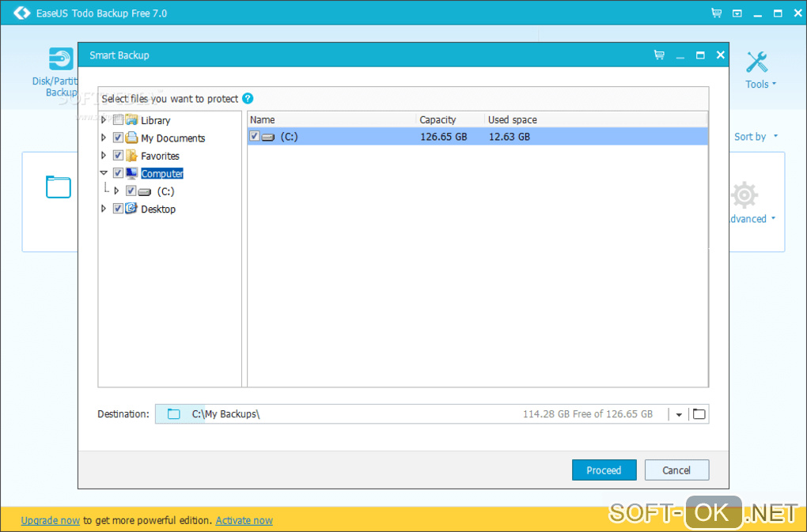The height and width of the screenshot is (532, 807).
Task: Click the Desktop icon in tree
Action: click(x=132, y=208)
